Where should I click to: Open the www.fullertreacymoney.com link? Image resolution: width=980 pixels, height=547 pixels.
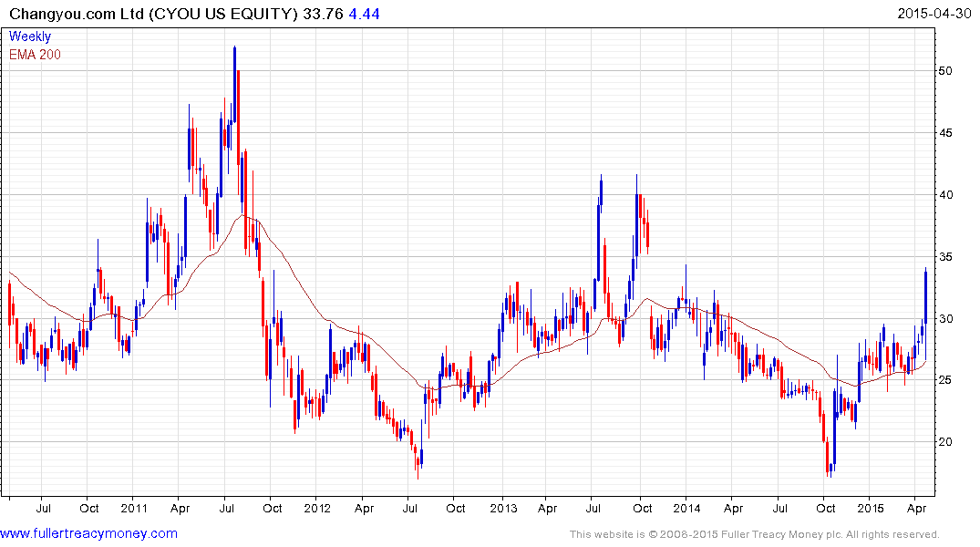pyautogui.click(x=88, y=533)
